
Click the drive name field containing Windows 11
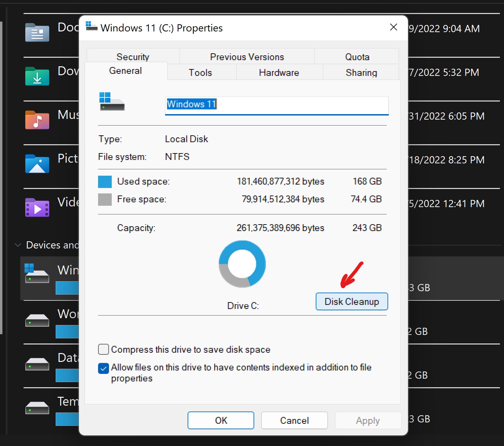[x=277, y=105]
